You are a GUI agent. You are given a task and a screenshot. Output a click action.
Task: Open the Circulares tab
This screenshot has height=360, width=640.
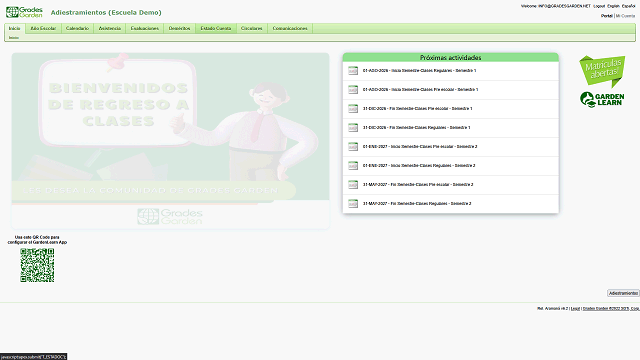click(x=252, y=28)
